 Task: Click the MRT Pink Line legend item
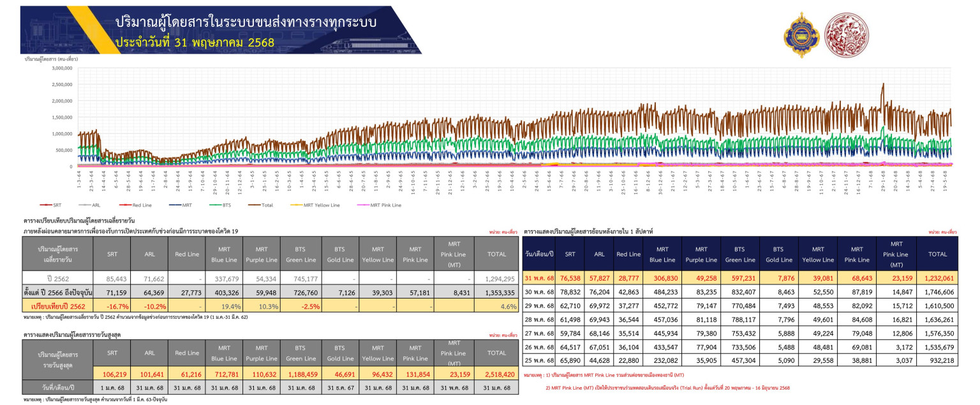click(x=379, y=205)
